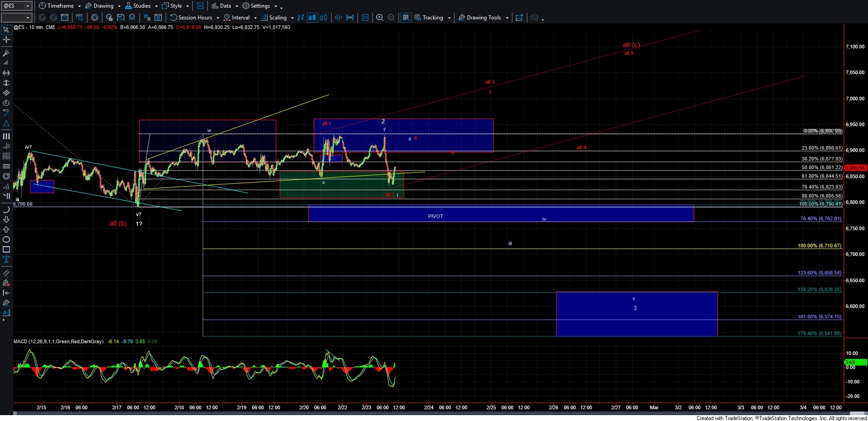Select the pointer arrow tool in sidebar

(x=6, y=30)
